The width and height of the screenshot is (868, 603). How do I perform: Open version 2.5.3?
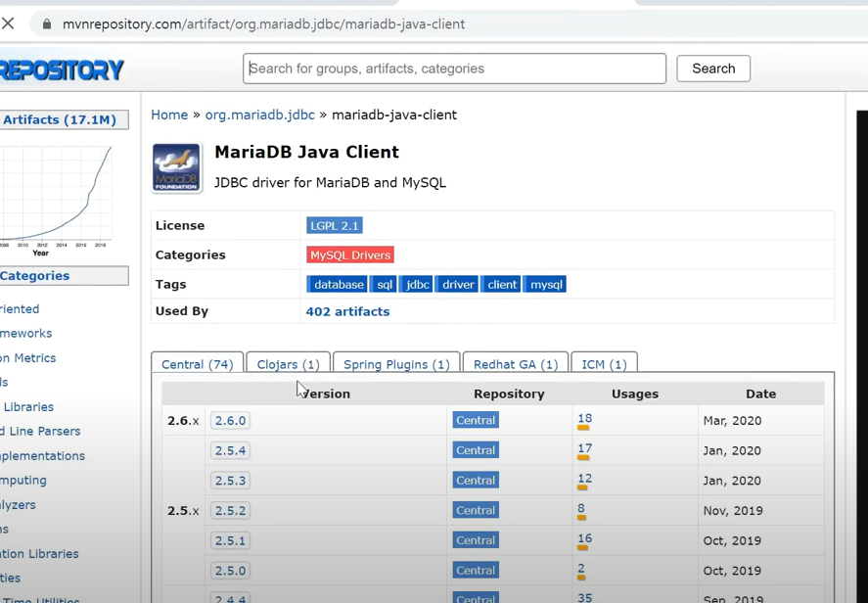pyautogui.click(x=230, y=480)
